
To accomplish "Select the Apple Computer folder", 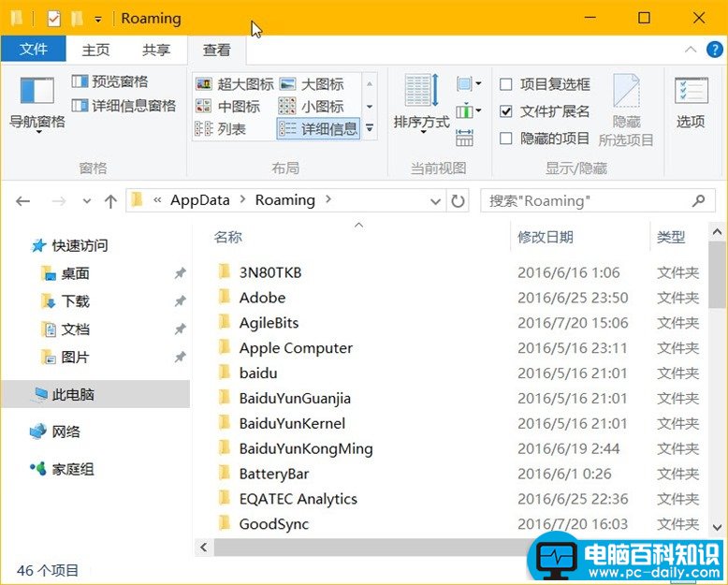I will click(296, 348).
